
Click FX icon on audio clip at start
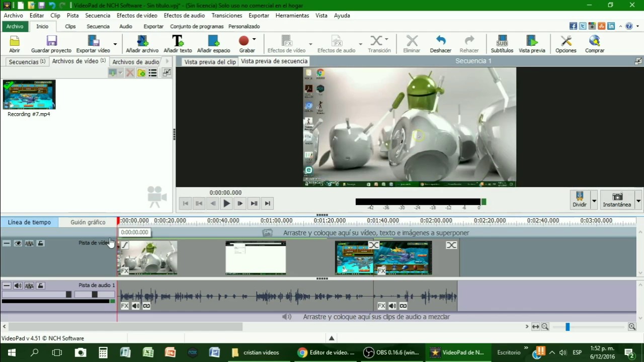click(x=125, y=306)
